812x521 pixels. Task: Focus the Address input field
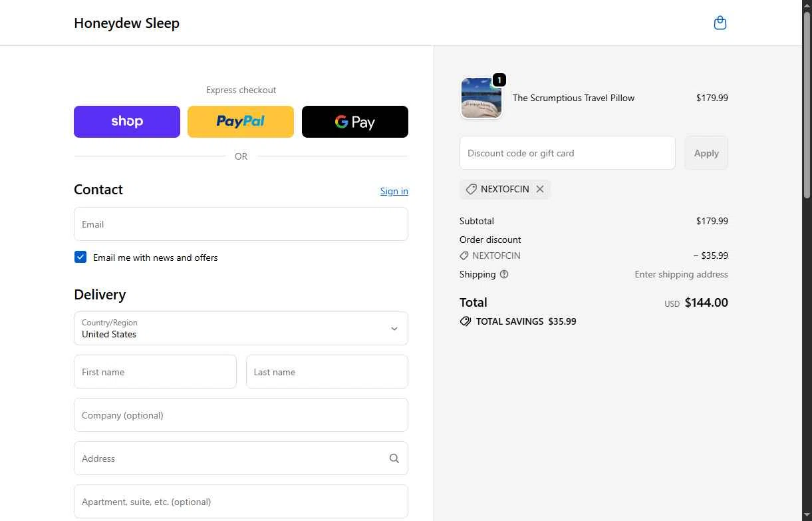[x=241, y=458]
